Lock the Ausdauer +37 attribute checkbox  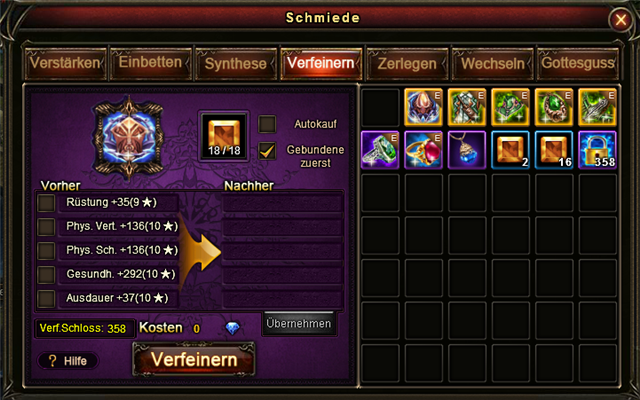click(46, 299)
